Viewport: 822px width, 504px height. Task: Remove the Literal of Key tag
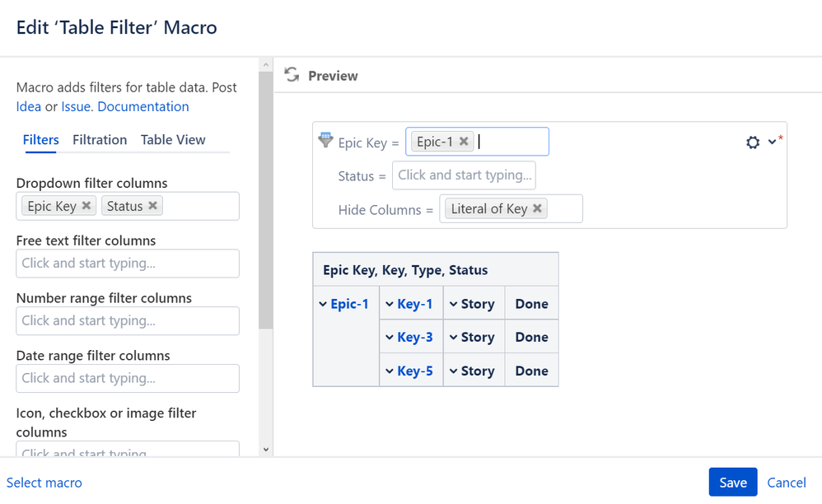537,209
